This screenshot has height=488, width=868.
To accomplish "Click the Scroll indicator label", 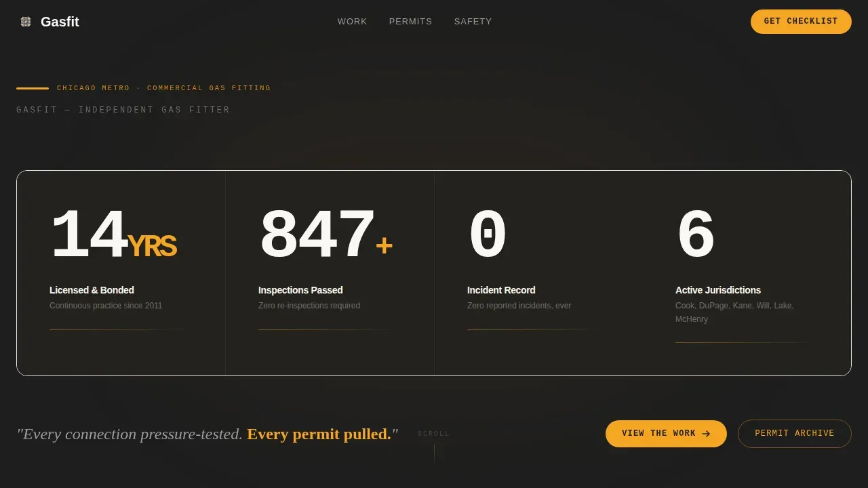I will [x=433, y=434].
